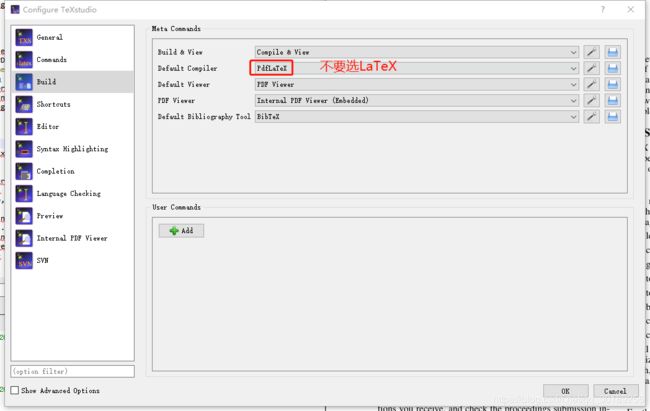Click wrench icon for Default Compiler
Image resolution: width=650 pixels, height=411 pixels.
(592, 68)
